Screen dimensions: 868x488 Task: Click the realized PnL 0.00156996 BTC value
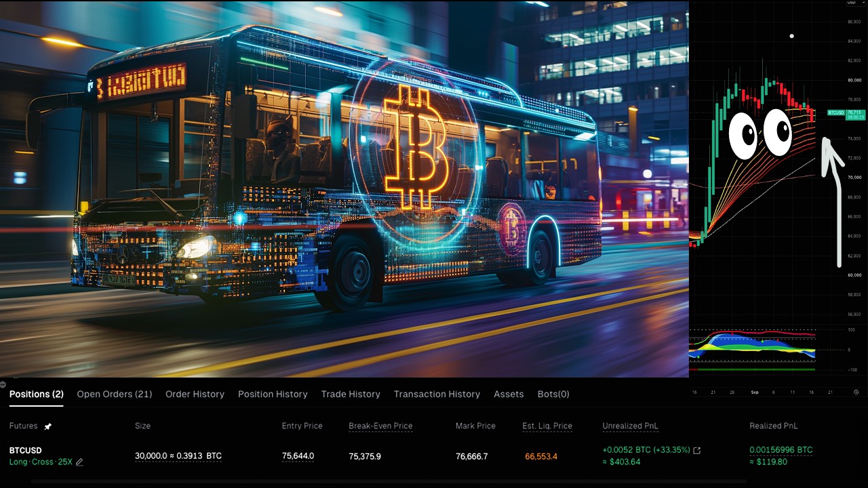point(781,450)
